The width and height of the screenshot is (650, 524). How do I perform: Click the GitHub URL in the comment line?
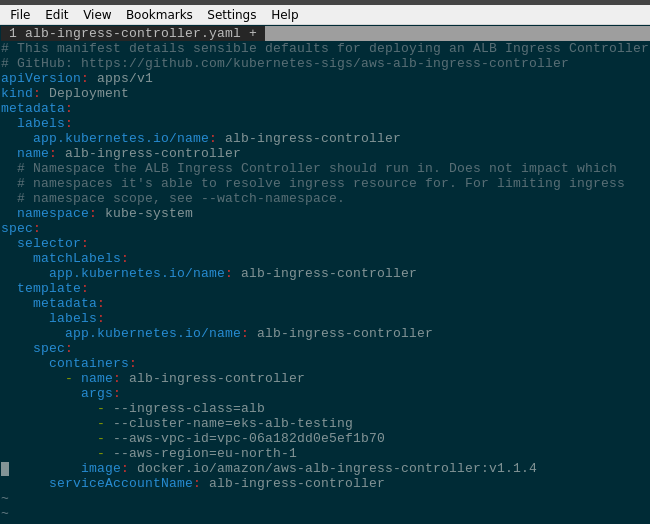324,63
